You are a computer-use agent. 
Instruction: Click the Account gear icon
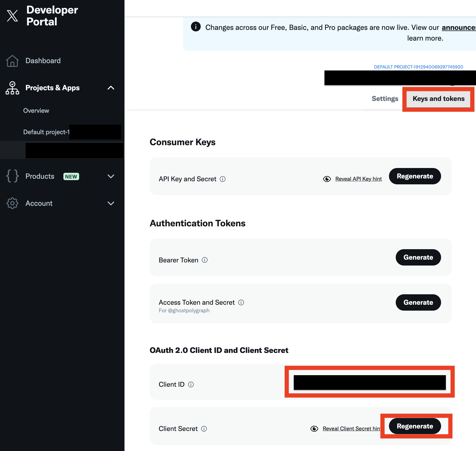12,203
